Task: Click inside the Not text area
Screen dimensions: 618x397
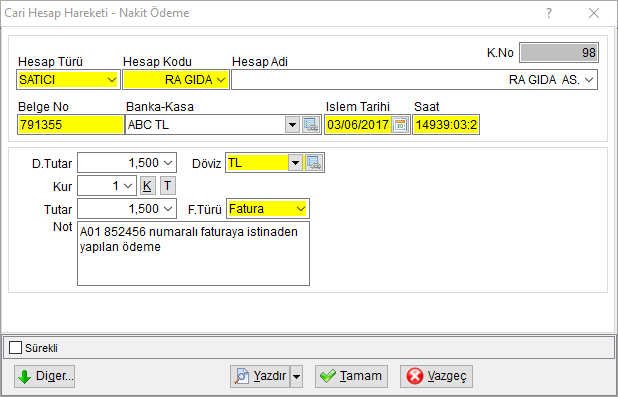Action: click(193, 253)
